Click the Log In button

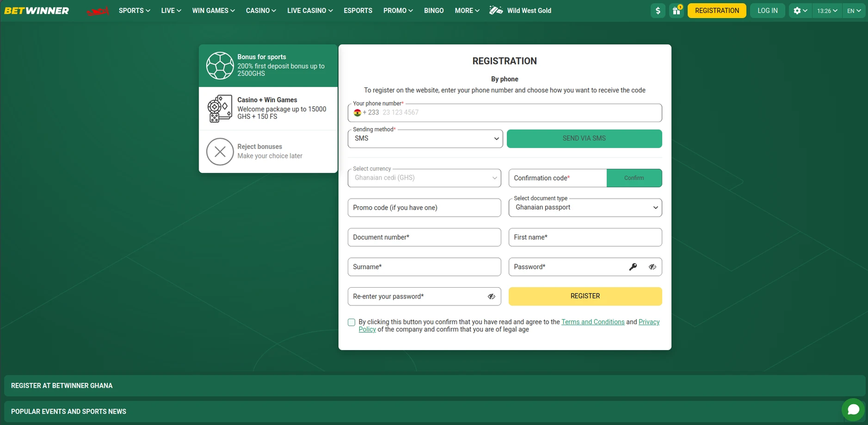(x=768, y=11)
